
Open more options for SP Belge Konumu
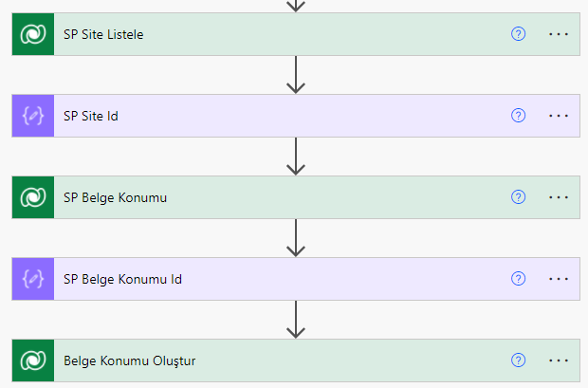(x=559, y=197)
